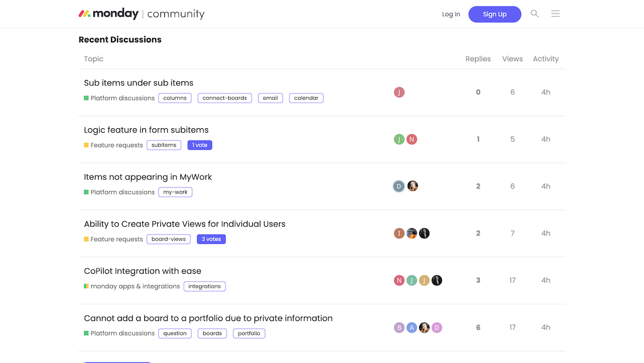Open the hamburger menu icon
This screenshot has height=363, width=644.
pyautogui.click(x=555, y=14)
